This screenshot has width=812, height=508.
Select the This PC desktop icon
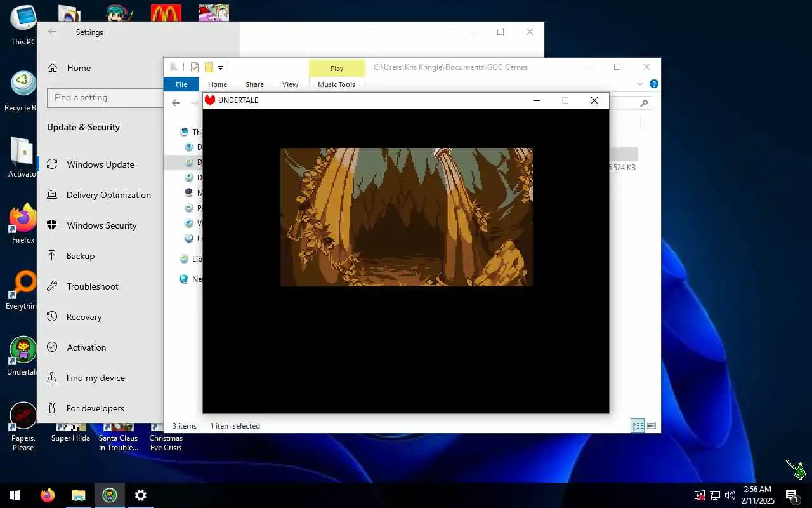(23, 25)
